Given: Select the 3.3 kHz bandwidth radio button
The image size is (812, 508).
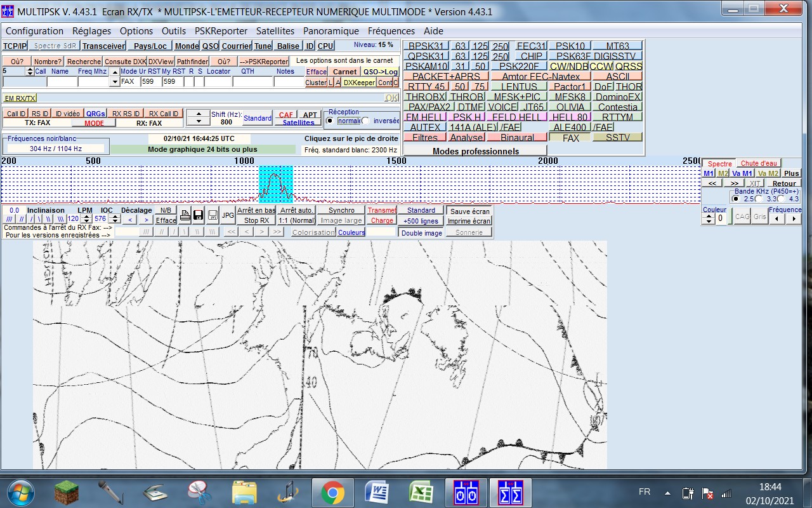Looking at the screenshot, I should click(759, 199).
